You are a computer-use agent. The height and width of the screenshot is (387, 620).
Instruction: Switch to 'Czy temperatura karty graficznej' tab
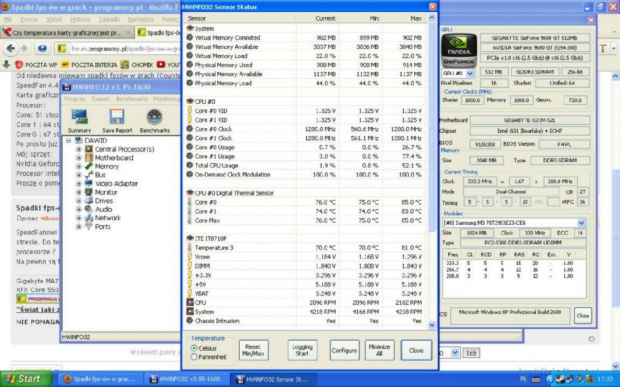67,32
